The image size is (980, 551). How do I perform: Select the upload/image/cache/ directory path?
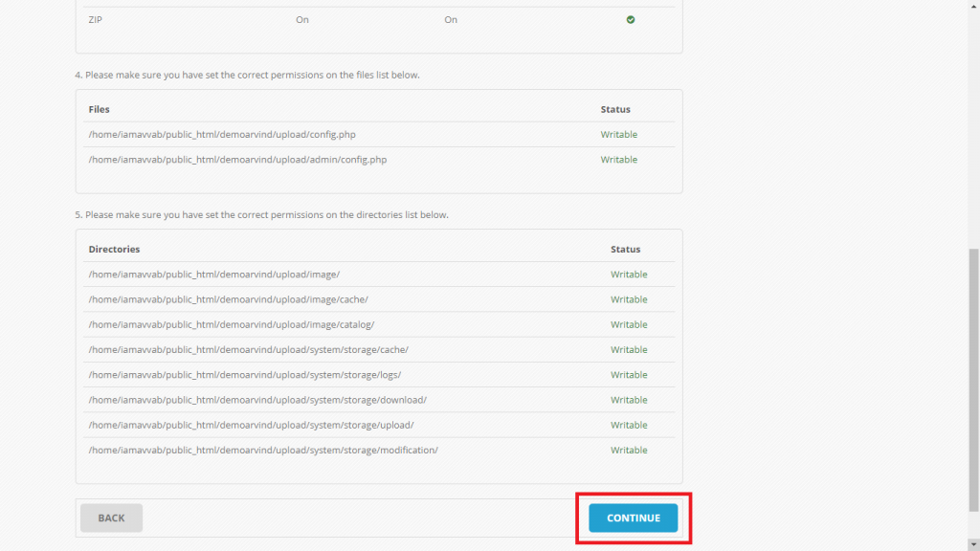(x=228, y=299)
